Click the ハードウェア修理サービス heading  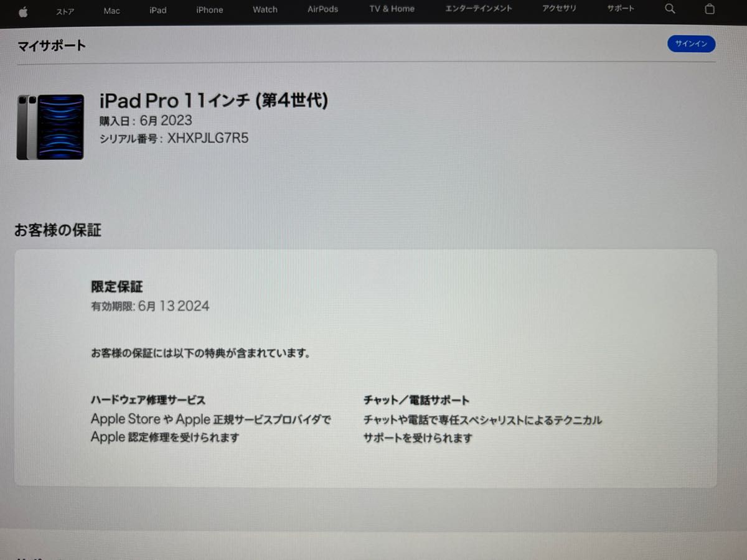coord(148,399)
